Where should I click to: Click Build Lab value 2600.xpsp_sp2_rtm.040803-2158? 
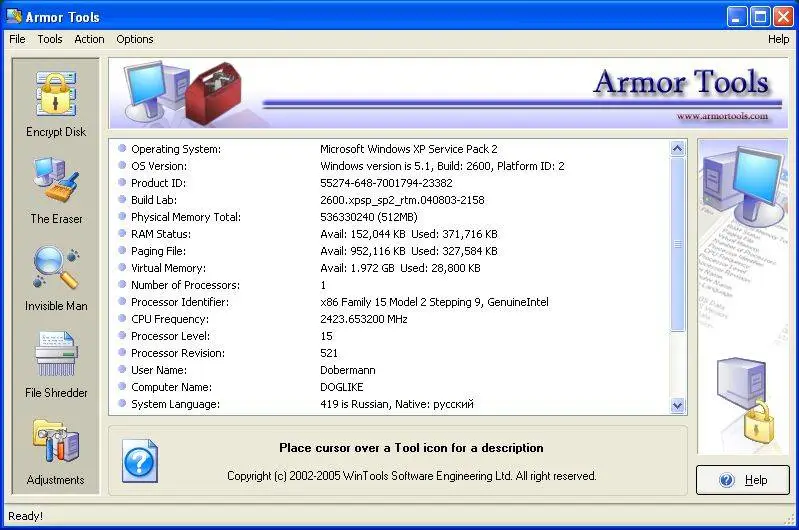tap(402, 200)
